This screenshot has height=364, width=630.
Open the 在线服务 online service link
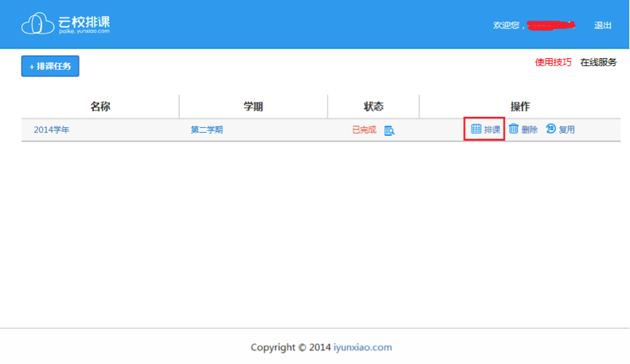[x=598, y=62]
